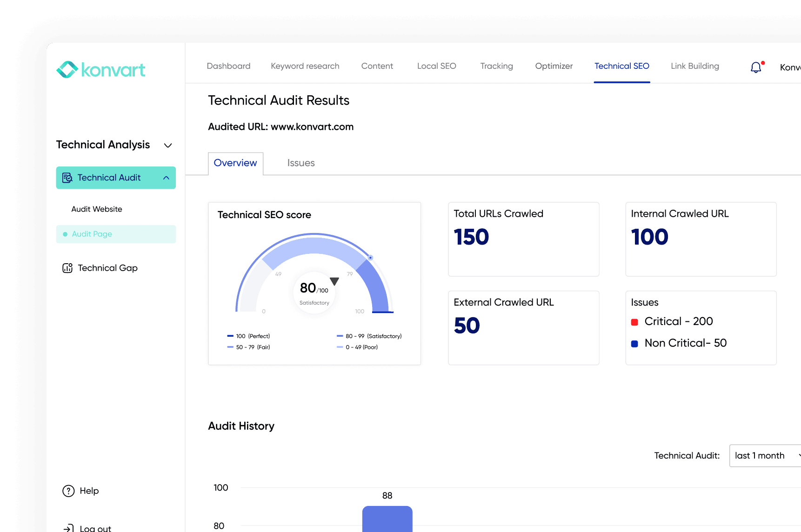The image size is (801, 532).
Task: Click the Critical issues red square marker
Action: (635, 321)
